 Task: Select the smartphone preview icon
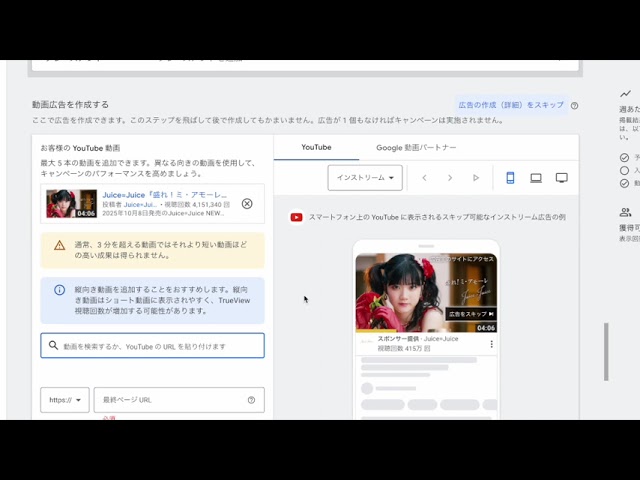[510, 178]
